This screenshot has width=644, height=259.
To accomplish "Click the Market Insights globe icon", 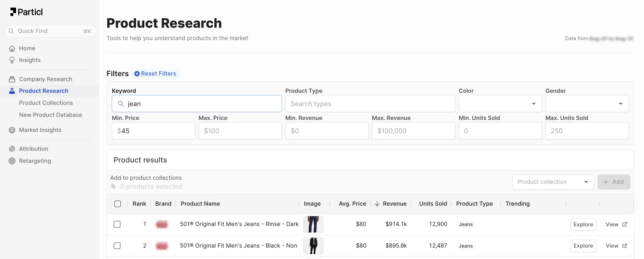I will click(x=12, y=130).
